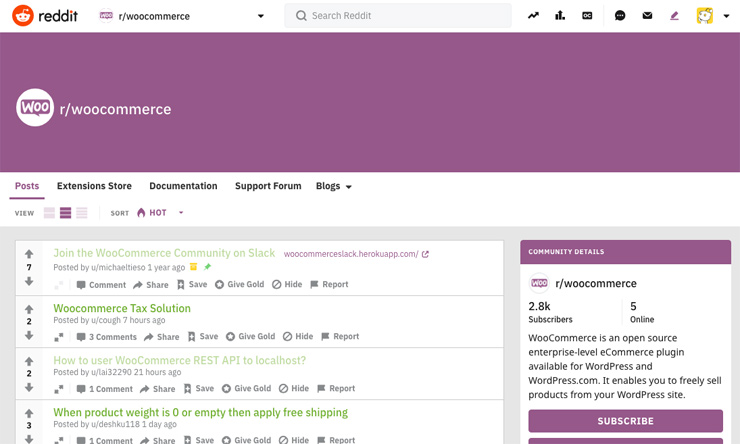Open u/cough user profile
The width and height of the screenshot is (740, 444).
click(x=106, y=320)
